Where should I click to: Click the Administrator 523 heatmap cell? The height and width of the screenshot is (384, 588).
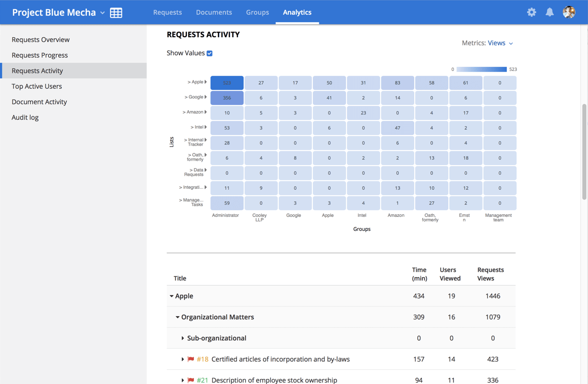(226, 82)
